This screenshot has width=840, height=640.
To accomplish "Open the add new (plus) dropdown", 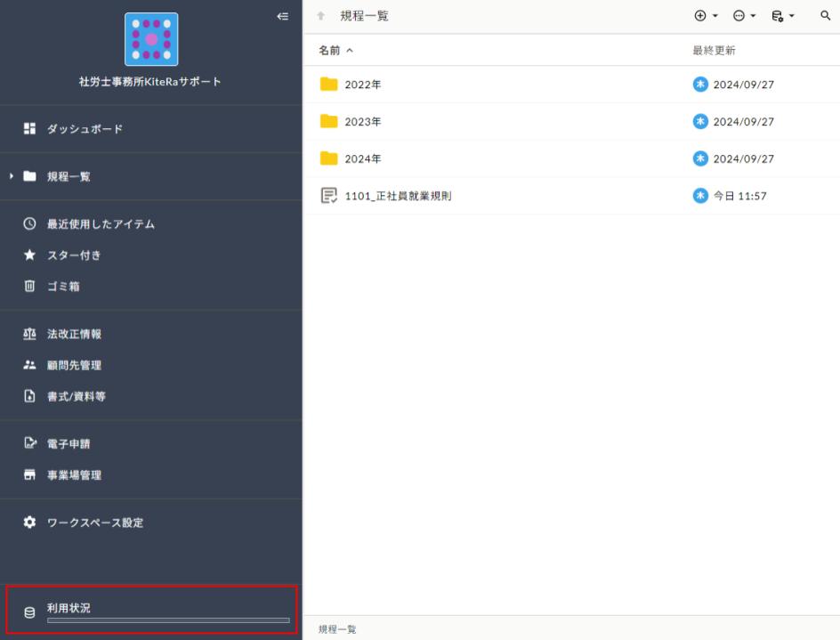I will pos(705,16).
